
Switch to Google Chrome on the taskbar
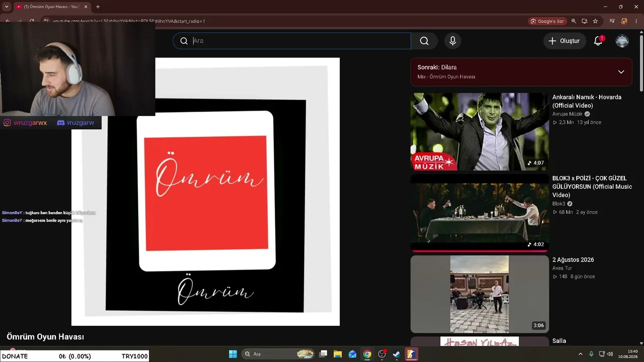click(x=367, y=354)
